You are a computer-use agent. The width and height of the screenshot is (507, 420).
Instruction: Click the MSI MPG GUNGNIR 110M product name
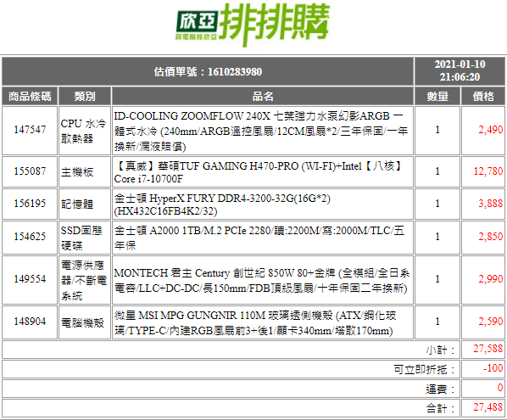click(255, 323)
